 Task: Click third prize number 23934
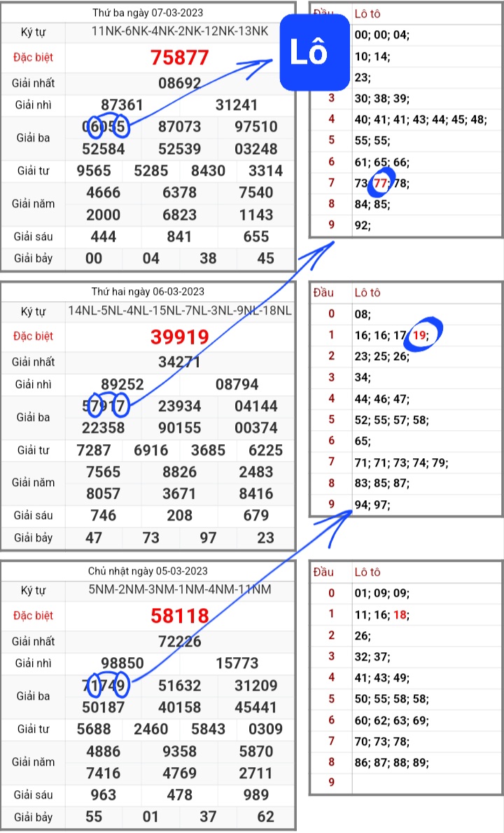tap(180, 406)
